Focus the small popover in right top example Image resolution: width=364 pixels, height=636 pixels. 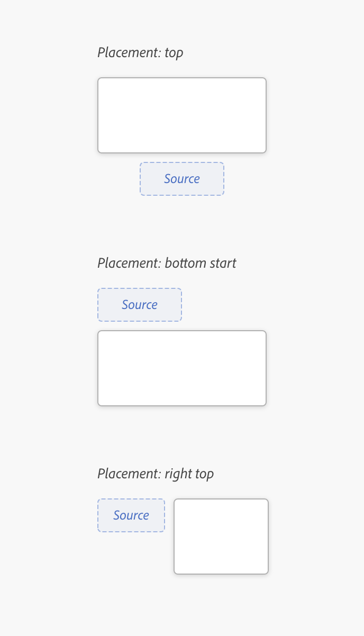pos(221,537)
